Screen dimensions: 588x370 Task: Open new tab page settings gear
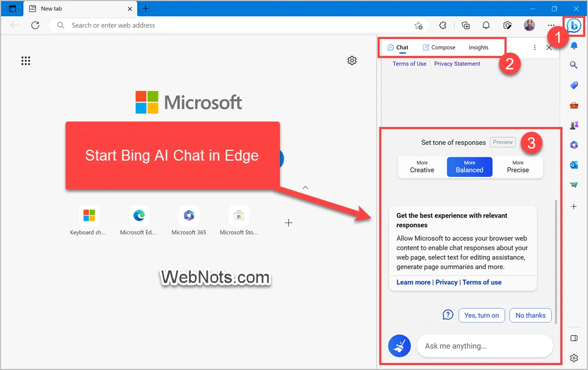[351, 60]
